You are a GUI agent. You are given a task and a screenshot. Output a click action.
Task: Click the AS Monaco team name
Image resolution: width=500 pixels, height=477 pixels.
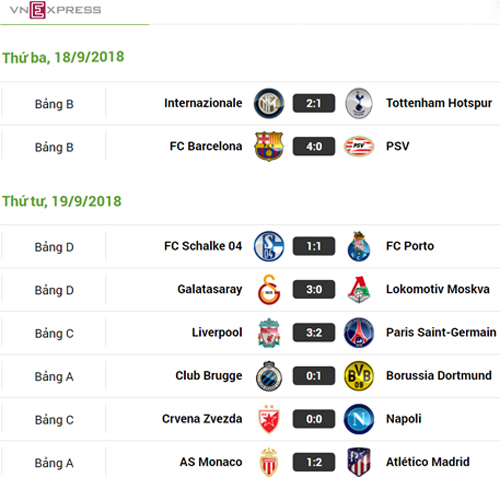[211, 462]
